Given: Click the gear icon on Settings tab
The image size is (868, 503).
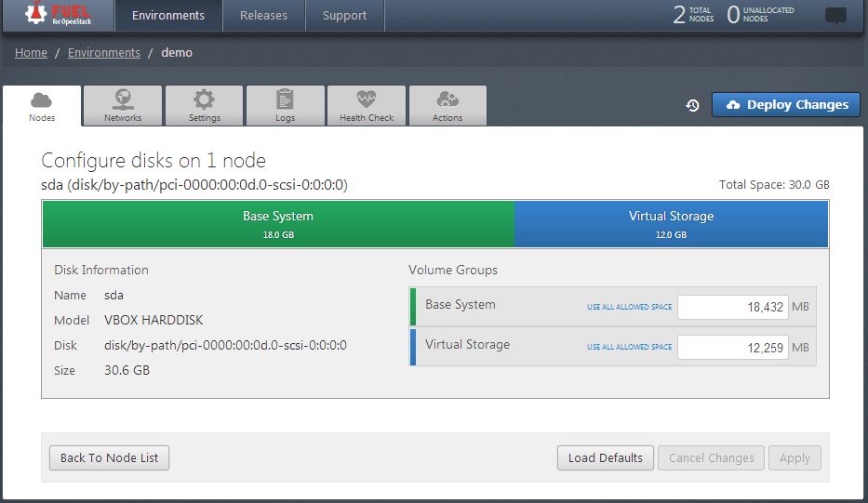Looking at the screenshot, I should coord(204,99).
